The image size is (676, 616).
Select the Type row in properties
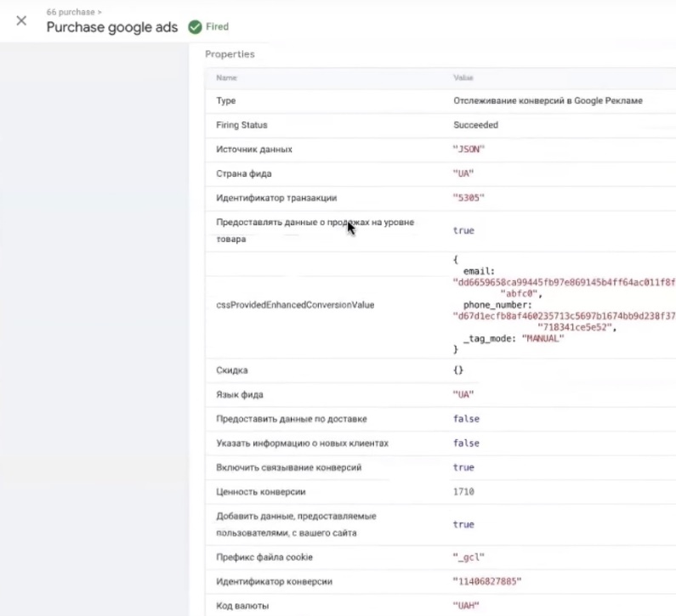coord(226,100)
